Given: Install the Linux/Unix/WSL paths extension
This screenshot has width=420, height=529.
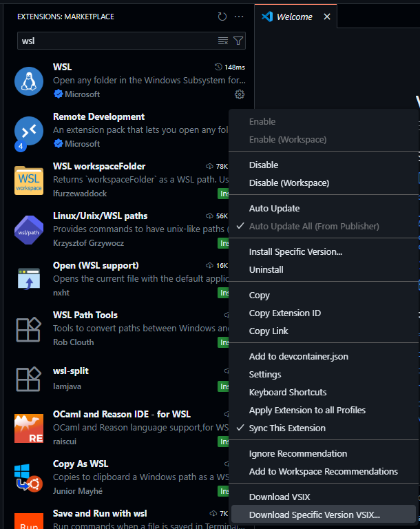Looking at the screenshot, I should click(223, 243).
